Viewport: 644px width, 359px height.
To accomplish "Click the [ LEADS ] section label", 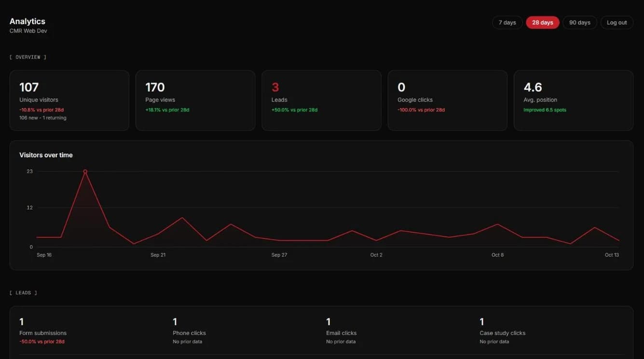I will (x=23, y=292).
